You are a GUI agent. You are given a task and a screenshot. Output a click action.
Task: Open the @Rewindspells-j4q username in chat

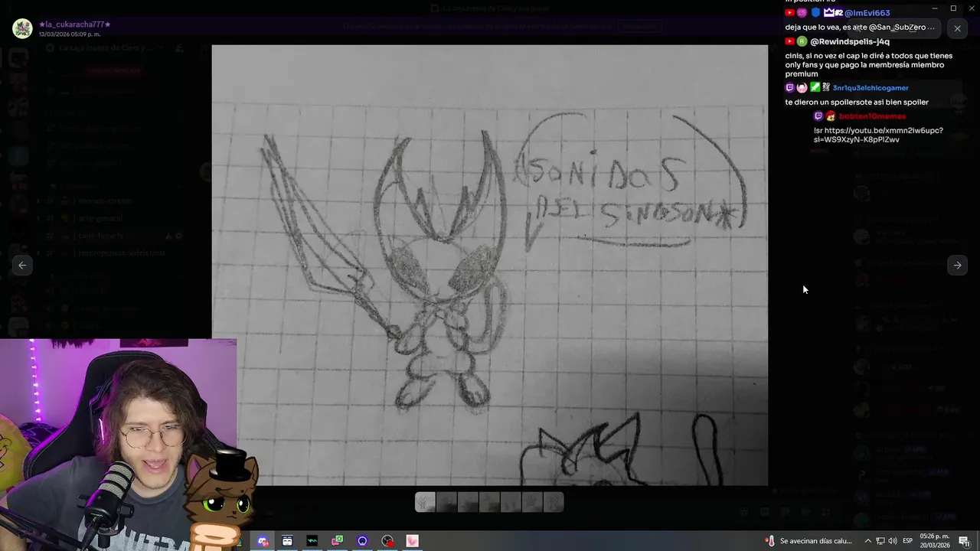(x=850, y=41)
